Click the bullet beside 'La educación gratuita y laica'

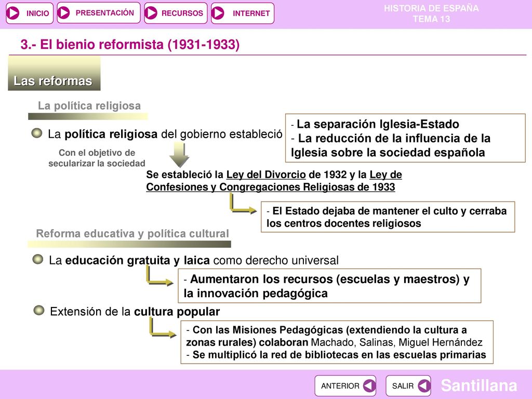[x=37, y=260]
